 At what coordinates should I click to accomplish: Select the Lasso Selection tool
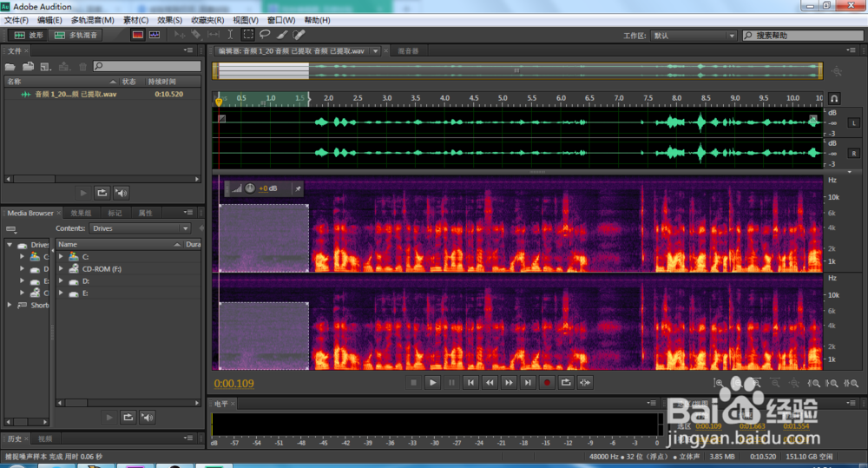pos(265,35)
